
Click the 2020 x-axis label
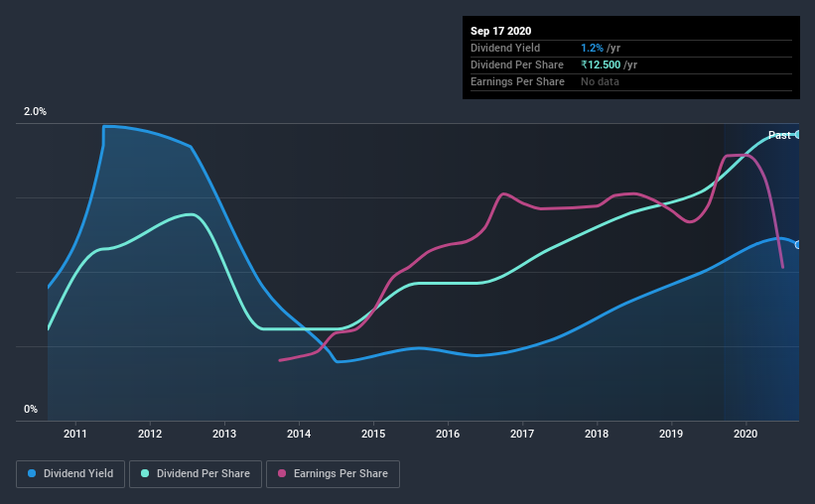[x=746, y=434]
